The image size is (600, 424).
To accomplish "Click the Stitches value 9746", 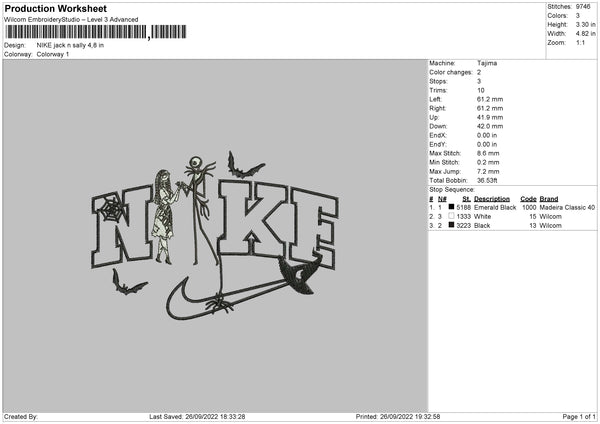I will point(583,7).
